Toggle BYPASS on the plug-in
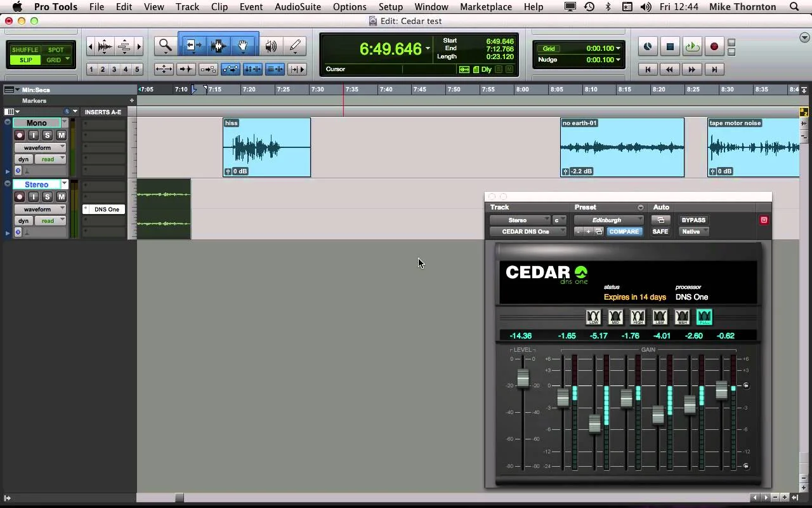 coord(693,220)
